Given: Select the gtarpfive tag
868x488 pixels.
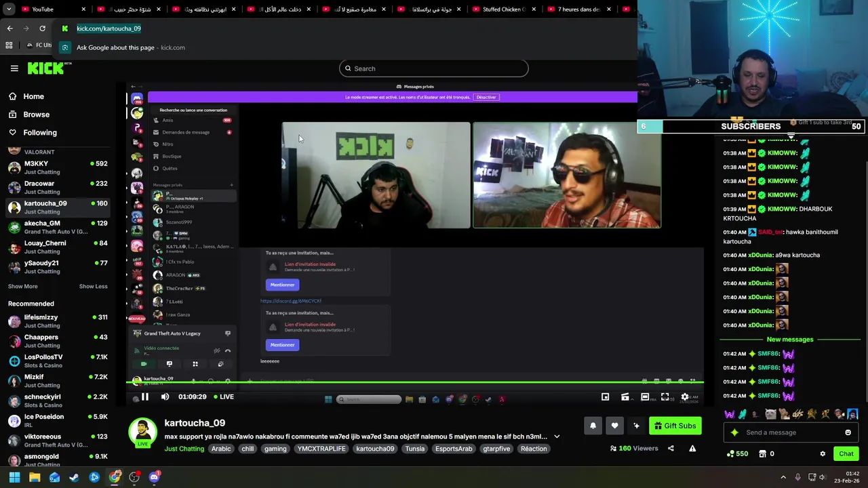Looking at the screenshot, I should click(x=496, y=449).
